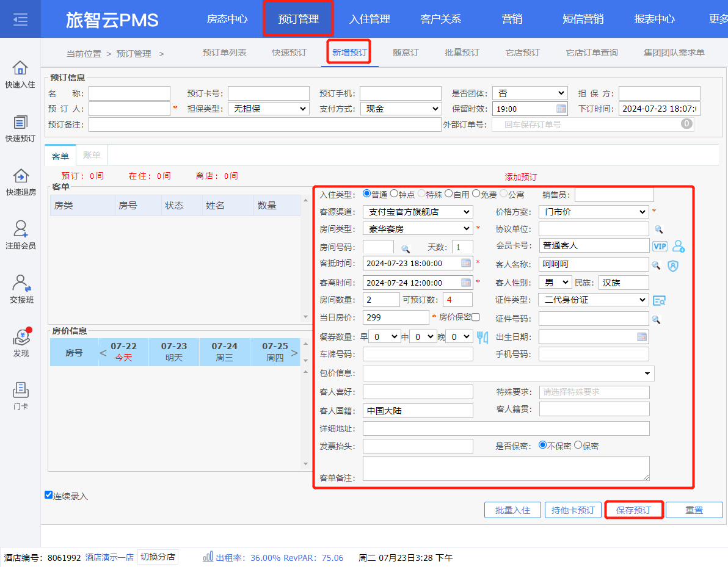
Task: Toggle the hamburger sidebar menu icon
Action: coord(20,20)
